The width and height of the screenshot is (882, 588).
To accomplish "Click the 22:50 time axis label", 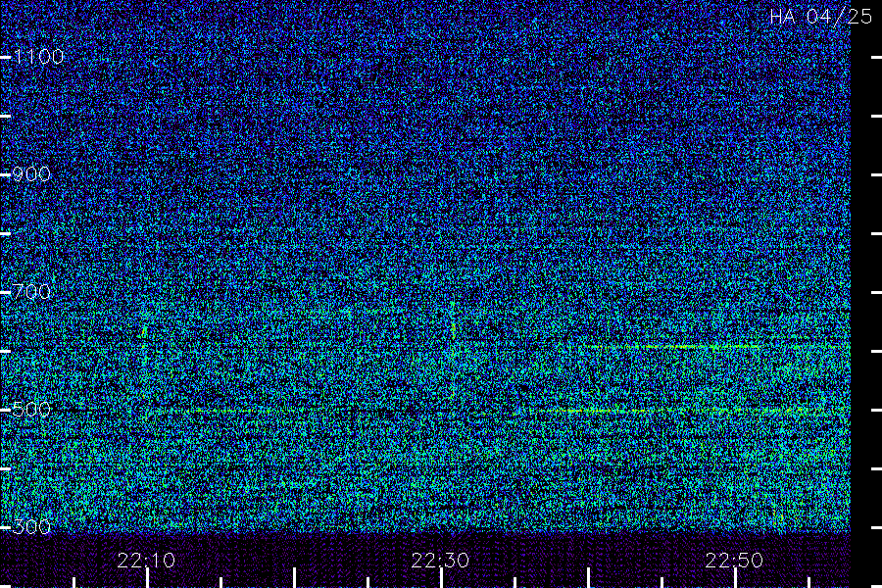I will [x=734, y=561].
